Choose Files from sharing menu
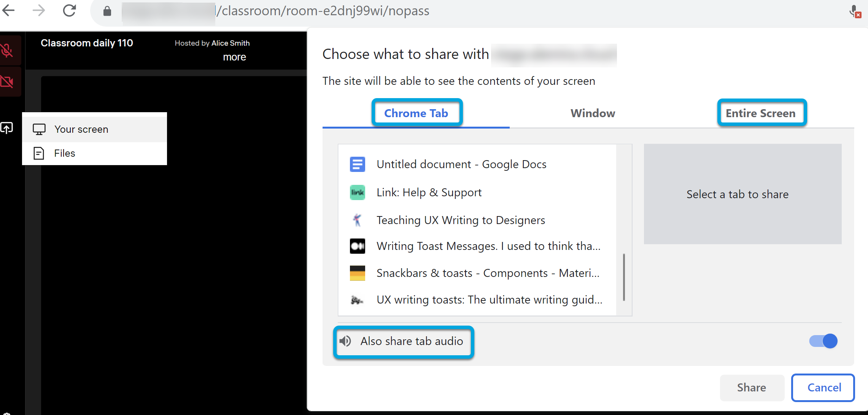The width and height of the screenshot is (868, 415). (x=65, y=153)
